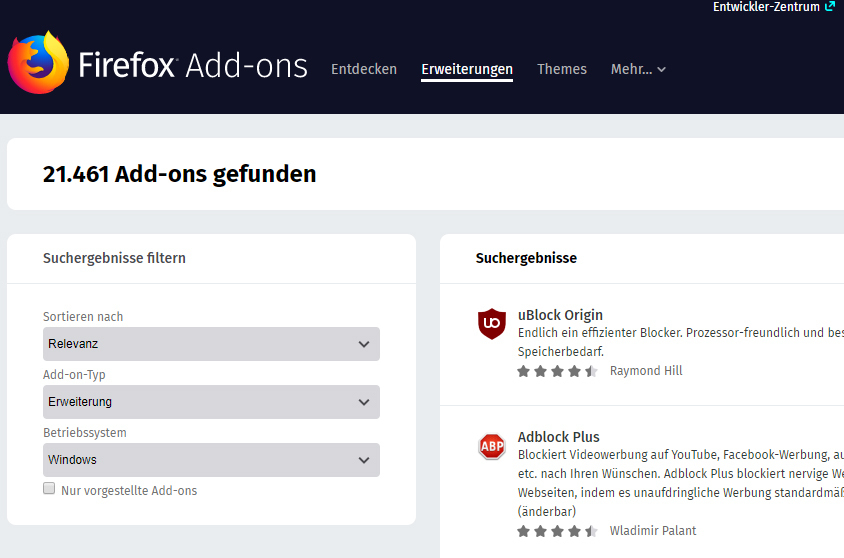Screen dimensions: 844x558
Task: Click the Sortieren nach label
Action: tap(83, 316)
